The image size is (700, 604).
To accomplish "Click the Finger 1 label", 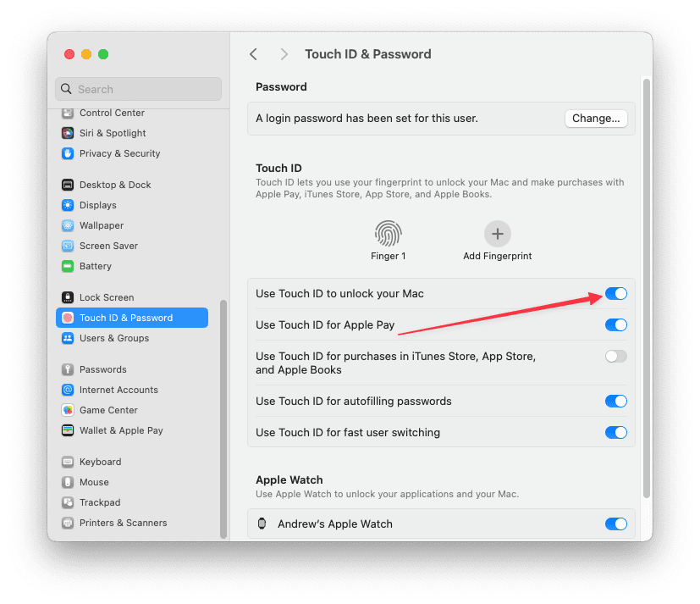I will click(x=388, y=256).
